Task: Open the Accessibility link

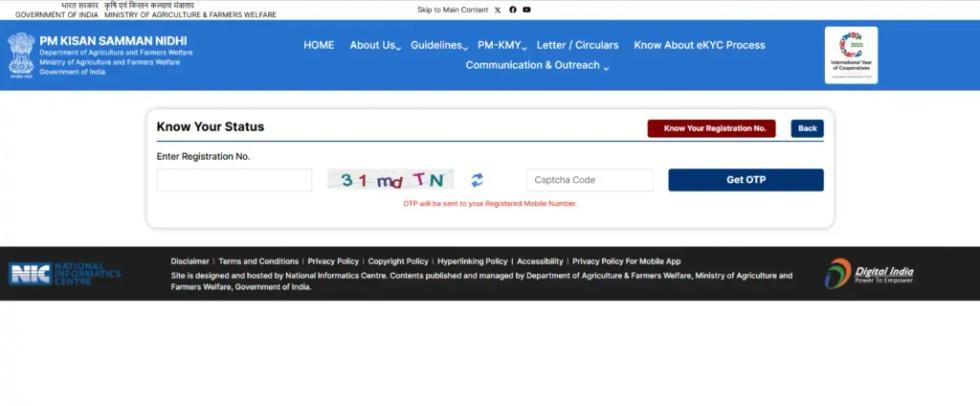Action: click(x=540, y=261)
